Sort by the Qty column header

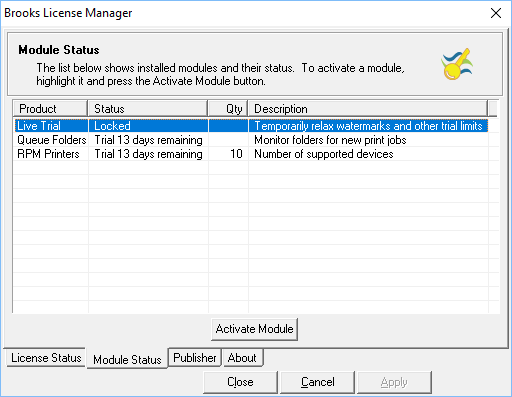pos(228,109)
